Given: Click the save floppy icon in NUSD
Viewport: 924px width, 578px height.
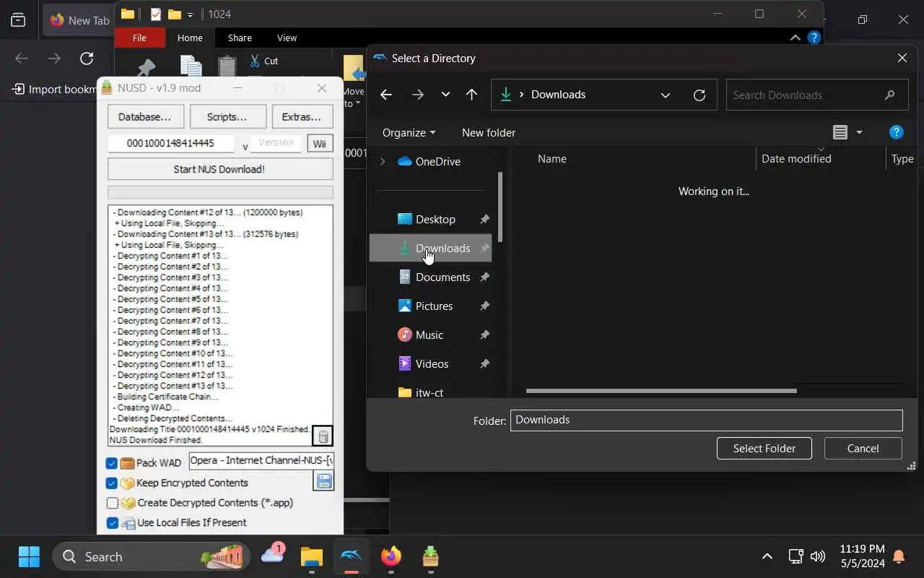Looking at the screenshot, I should click(x=323, y=481).
